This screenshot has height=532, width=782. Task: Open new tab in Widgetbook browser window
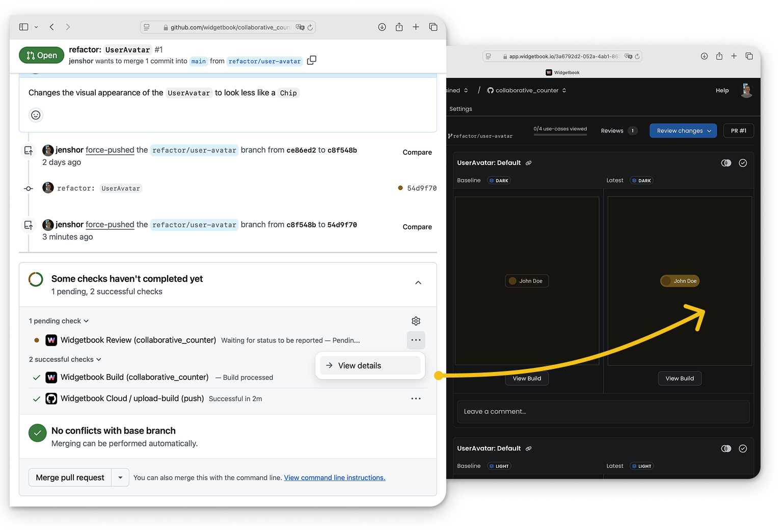(734, 56)
